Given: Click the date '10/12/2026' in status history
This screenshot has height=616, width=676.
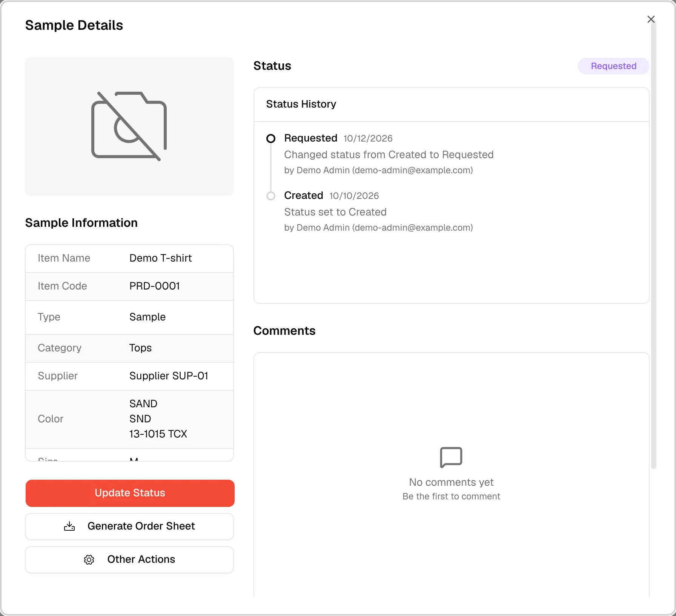Looking at the screenshot, I should tap(368, 139).
